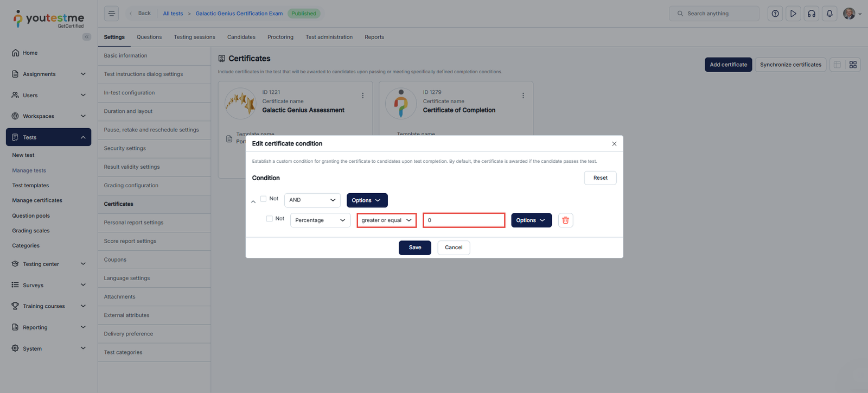Check the Not checkbox beside Percentage
Screen dimensions: 868x393
[x=270, y=219]
